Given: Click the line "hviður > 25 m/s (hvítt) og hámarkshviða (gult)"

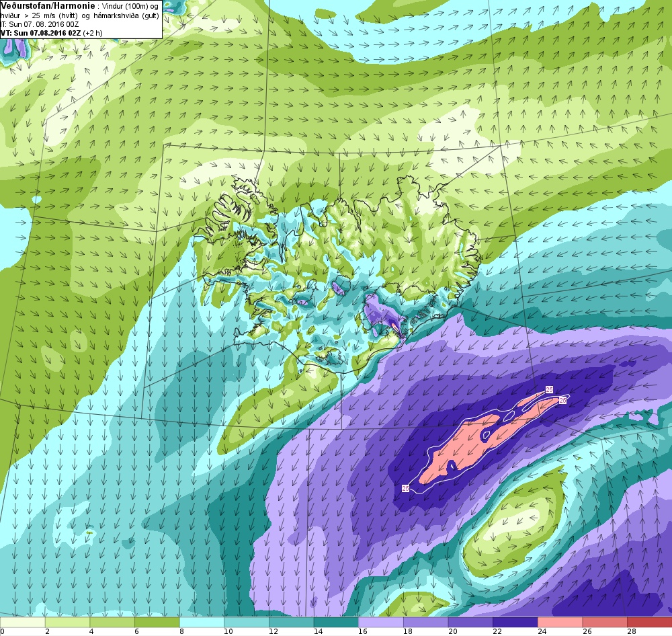Looking at the screenshot, I should click(80, 15).
